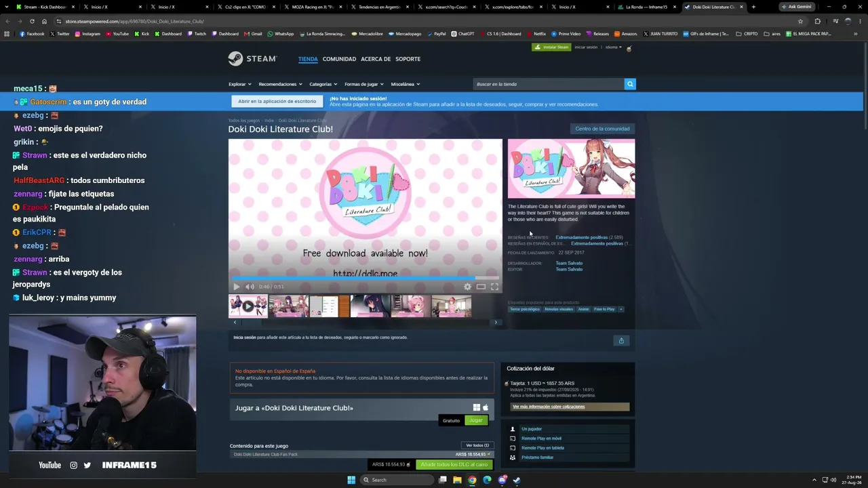Open the Miscelánea dropdown
The width and height of the screenshot is (868, 488).
pos(406,84)
